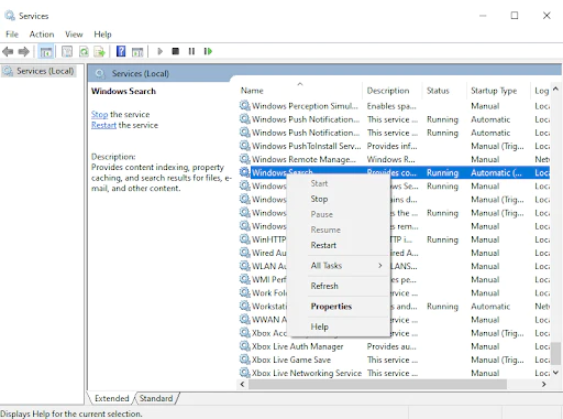Click gear icon of Windows PushToInstall Serv...
563x419 pixels.
coord(245,146)
